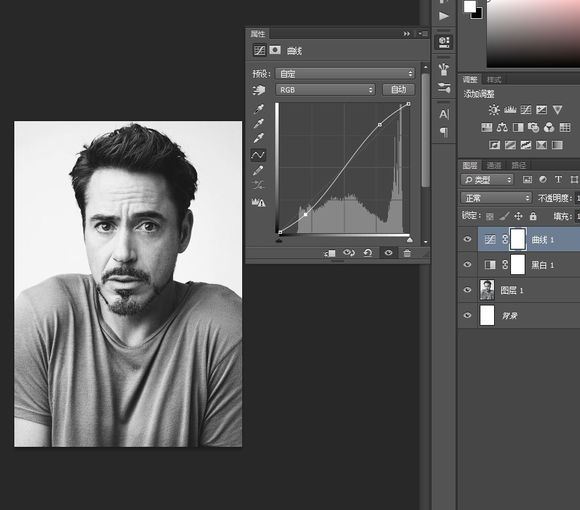Select the black point eyedropper in Curves
Viewport: 580px width, 510px height.
[x=259, y=109]
